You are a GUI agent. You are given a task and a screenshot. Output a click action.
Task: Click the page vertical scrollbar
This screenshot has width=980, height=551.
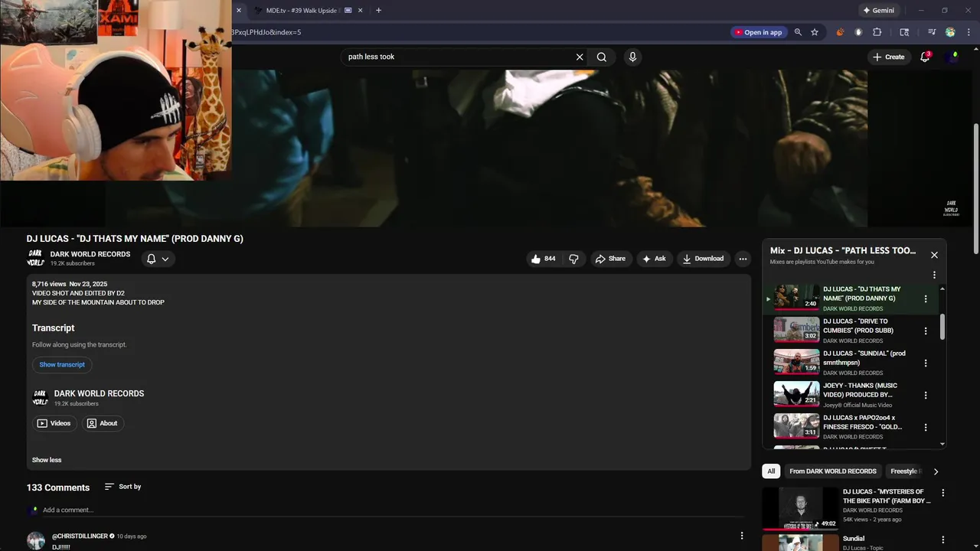tap(975, 187)
